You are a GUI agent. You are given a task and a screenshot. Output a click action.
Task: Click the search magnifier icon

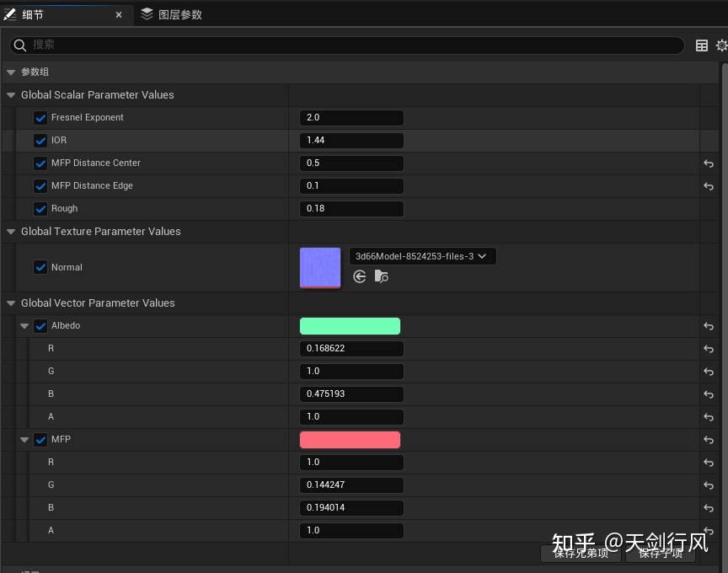(x=19, y=45)
